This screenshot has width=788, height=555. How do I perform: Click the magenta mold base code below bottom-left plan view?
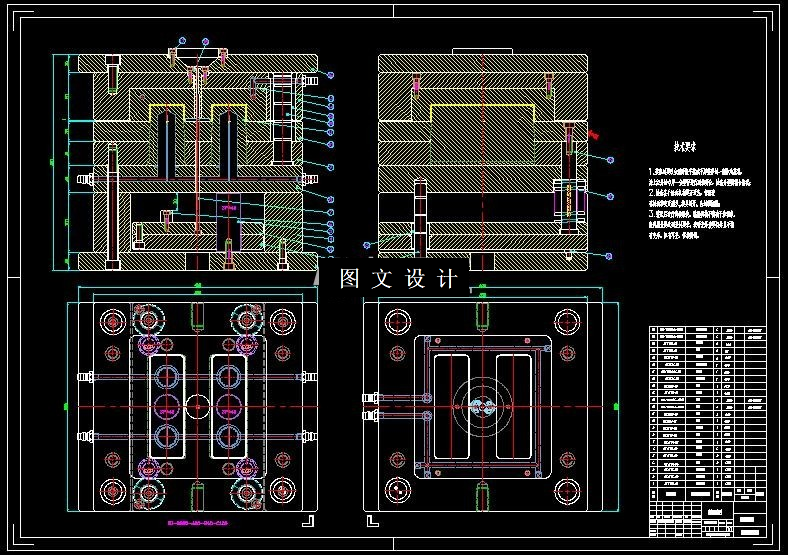[x=198, y=523]
